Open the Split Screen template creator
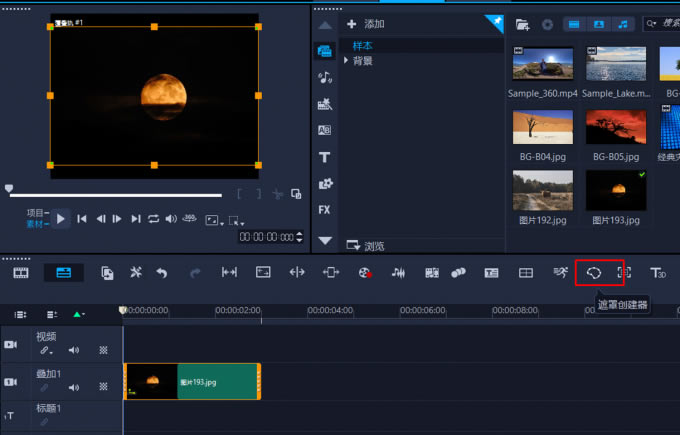This screenshot has height=435, width=680. [x=525, y=272]
